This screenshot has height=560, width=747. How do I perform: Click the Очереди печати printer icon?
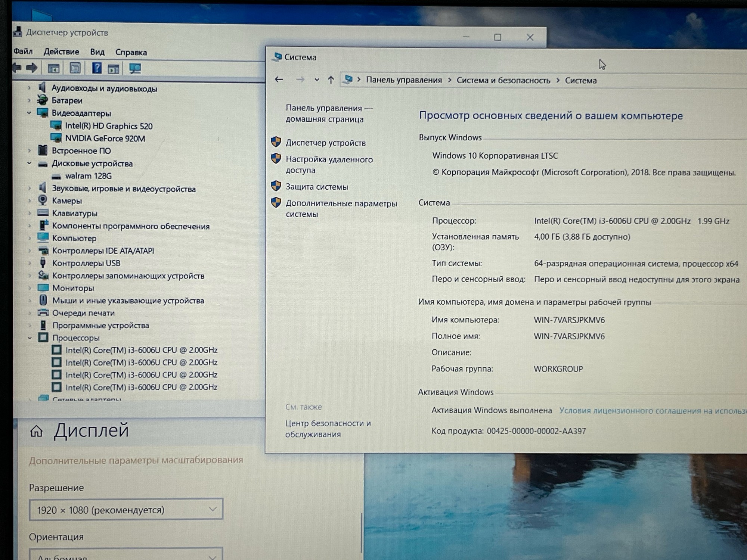click(x=43, y=312)
